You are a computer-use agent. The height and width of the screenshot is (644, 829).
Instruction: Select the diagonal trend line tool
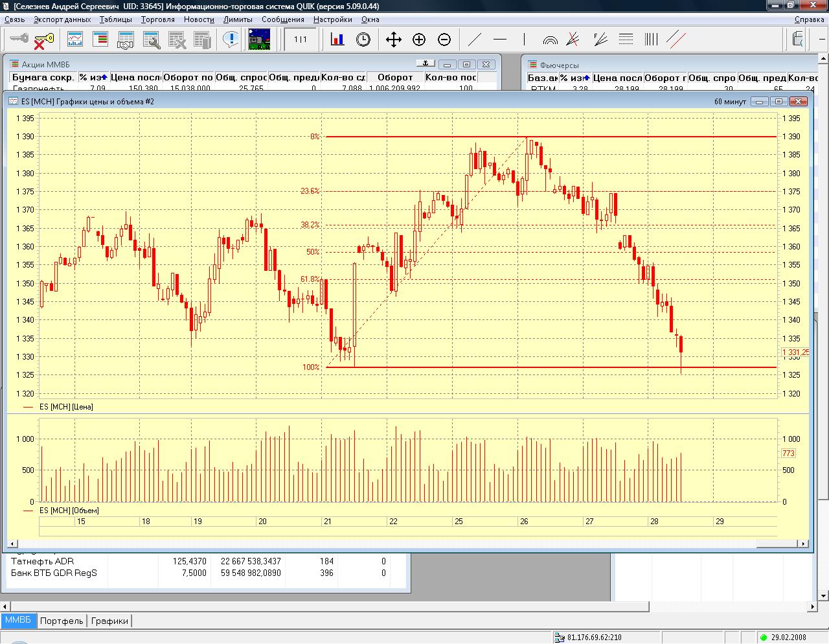tap(475, 40)
